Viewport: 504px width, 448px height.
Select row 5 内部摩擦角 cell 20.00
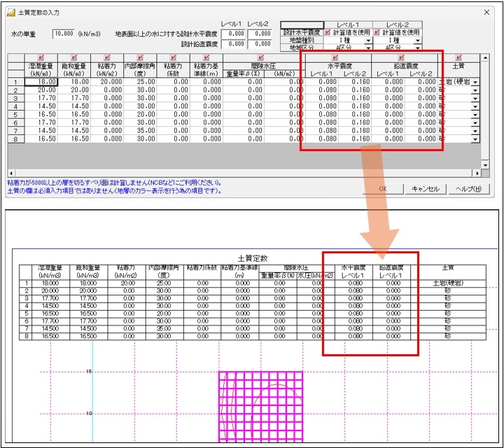(x=140, y=114)
